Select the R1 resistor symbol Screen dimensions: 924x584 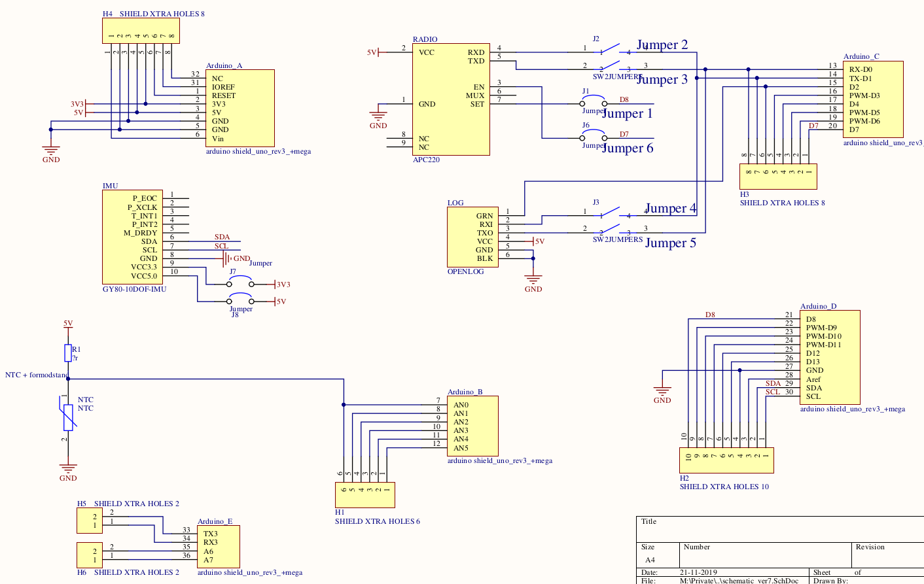click(x=68, y=353)
